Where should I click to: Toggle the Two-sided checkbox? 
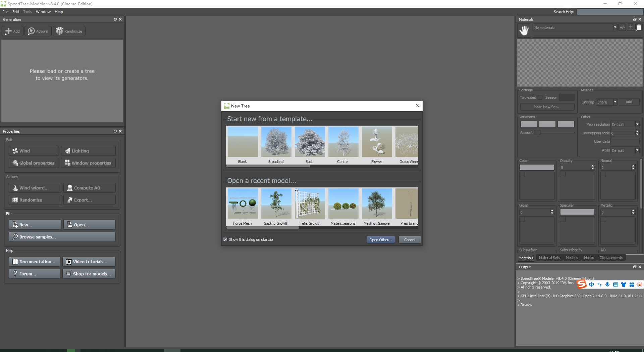coord(540,98)
